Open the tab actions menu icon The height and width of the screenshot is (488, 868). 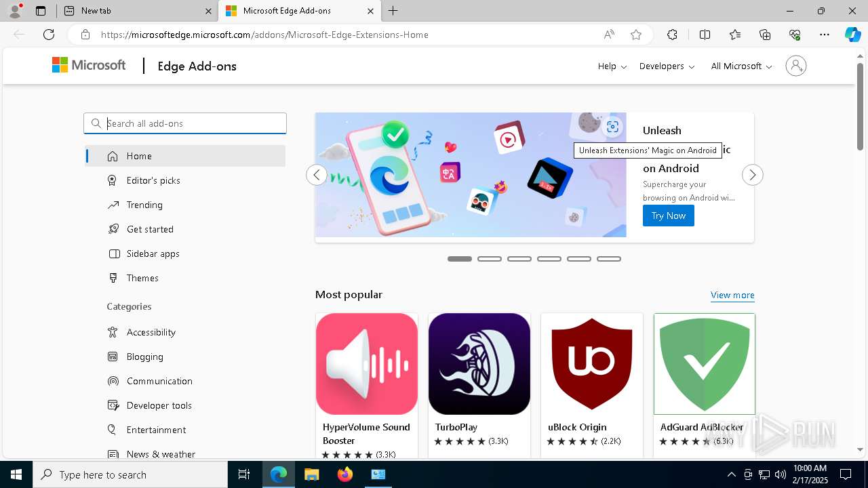pos(41,11)
